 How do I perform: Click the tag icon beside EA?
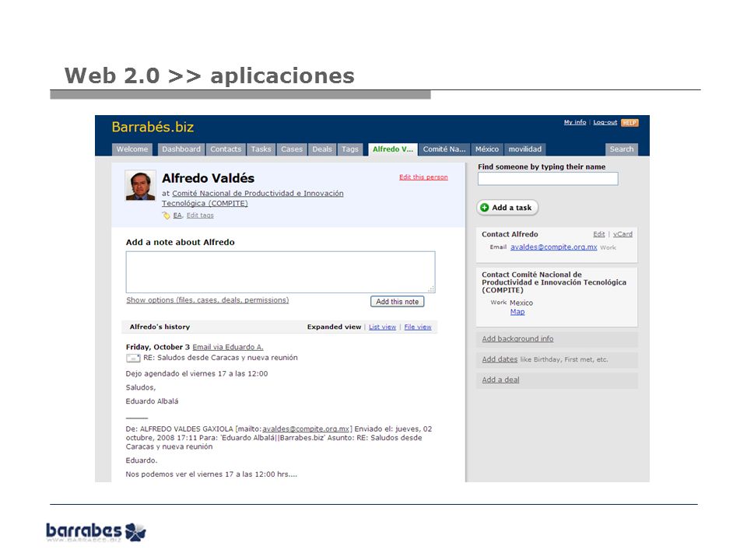point(166,215)
